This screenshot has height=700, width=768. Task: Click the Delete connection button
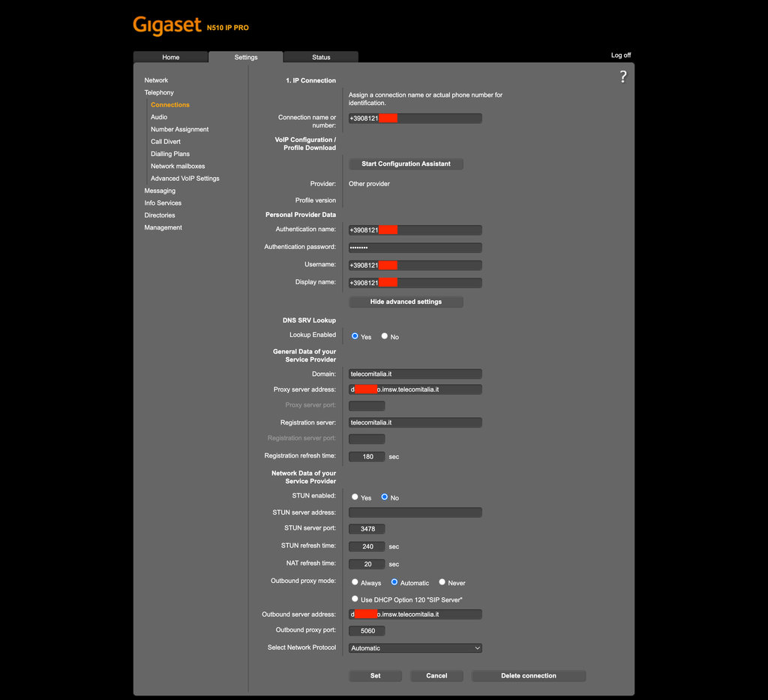(x=529, y=675)
